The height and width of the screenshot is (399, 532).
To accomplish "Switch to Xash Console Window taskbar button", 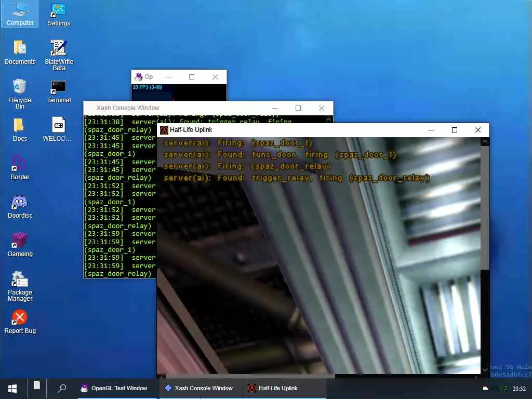I will click(x=200, y=388).
